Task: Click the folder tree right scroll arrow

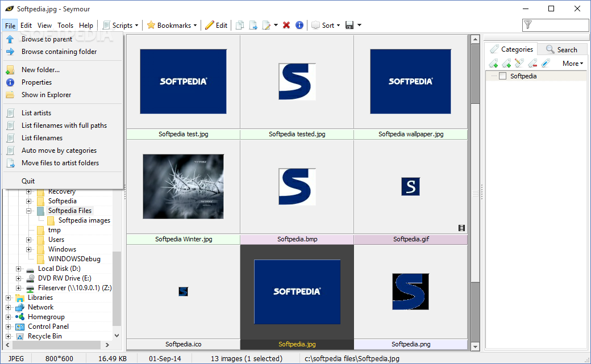Action: [x=107, y=345]
